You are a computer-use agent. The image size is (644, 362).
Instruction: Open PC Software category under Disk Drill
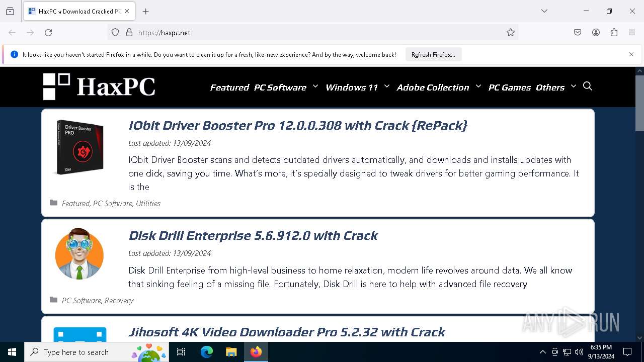coord(82,300)
